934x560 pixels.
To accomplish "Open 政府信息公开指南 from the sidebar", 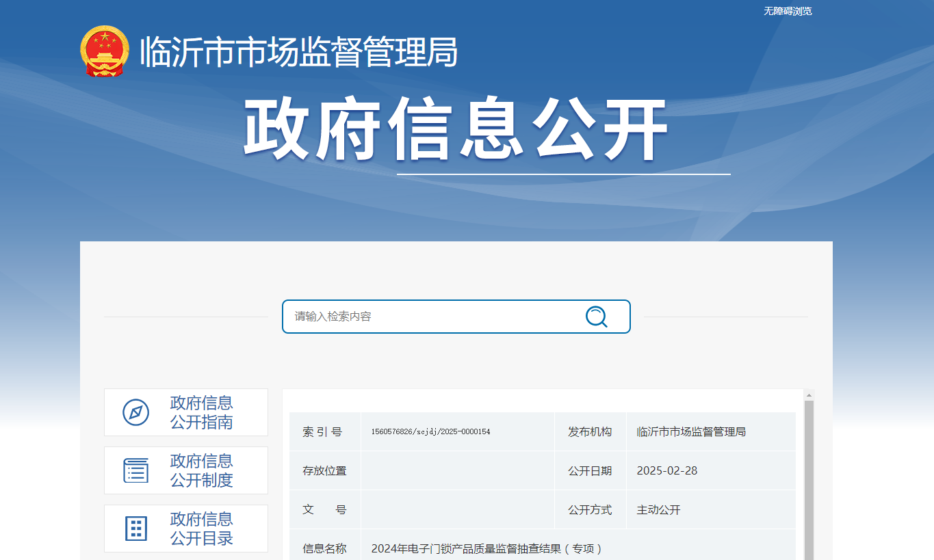I will 201,412.
